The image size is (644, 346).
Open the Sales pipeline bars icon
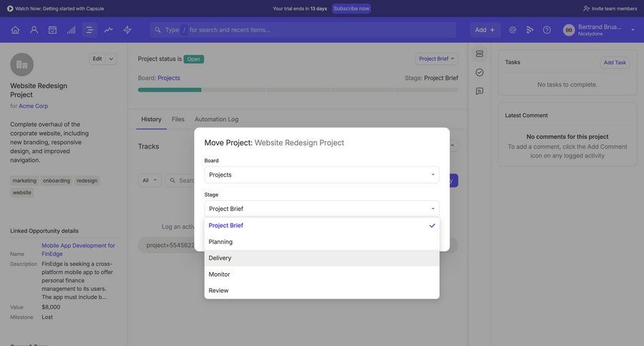[x=71, y=30]
